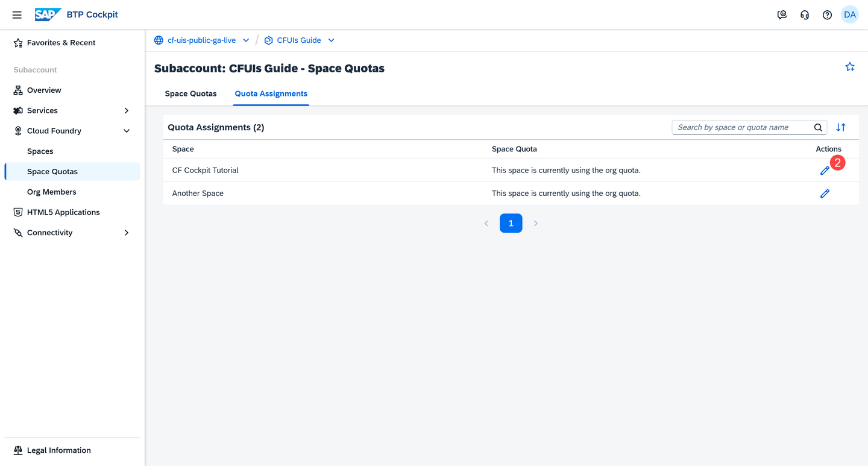
Task: Open the feedback chat icon in header
Action: (782, 15)
